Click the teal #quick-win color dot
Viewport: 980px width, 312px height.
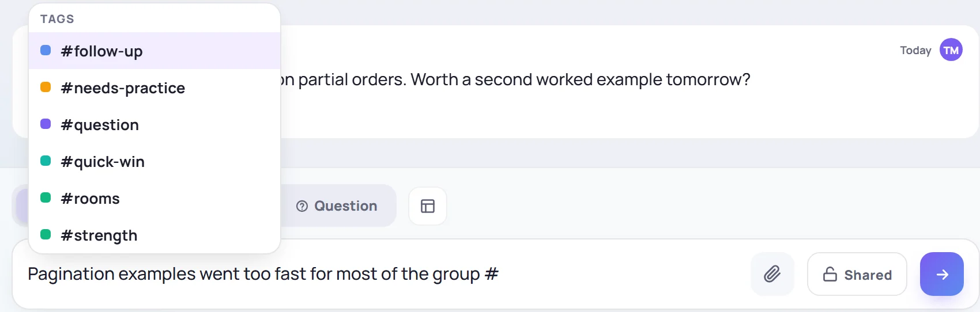[x=46, y=161]
